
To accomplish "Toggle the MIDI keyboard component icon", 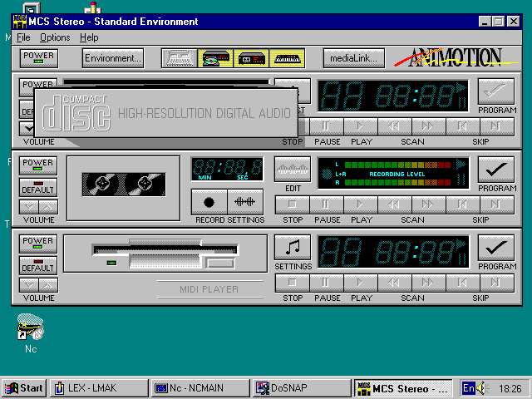I will [286, 58].
